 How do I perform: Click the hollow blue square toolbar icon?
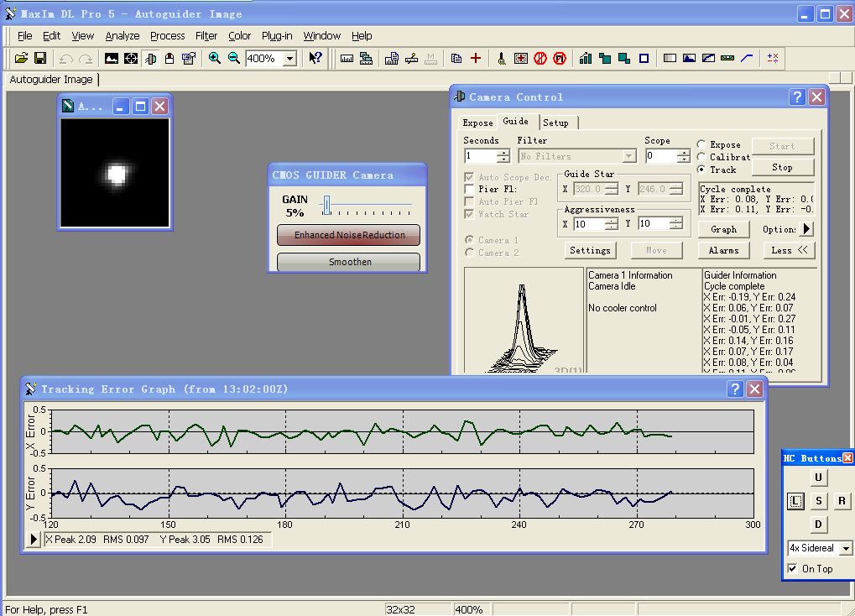(x=644, y=58)
